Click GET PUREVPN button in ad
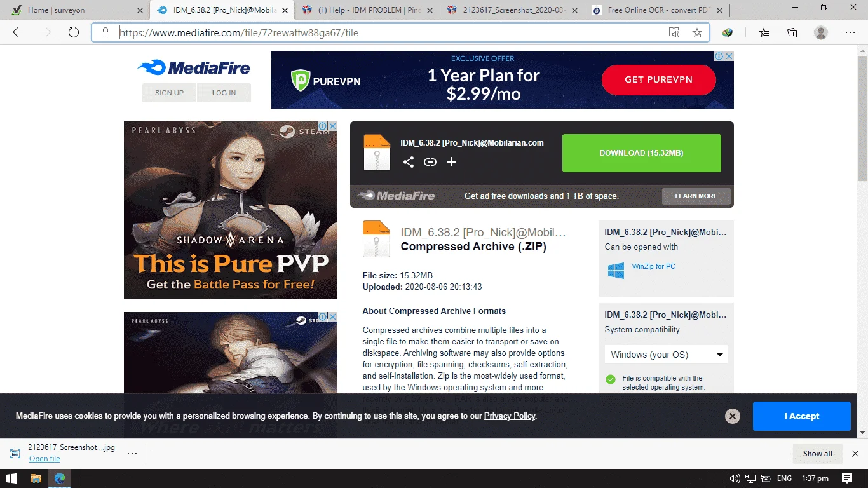 (x=659, y=79)
